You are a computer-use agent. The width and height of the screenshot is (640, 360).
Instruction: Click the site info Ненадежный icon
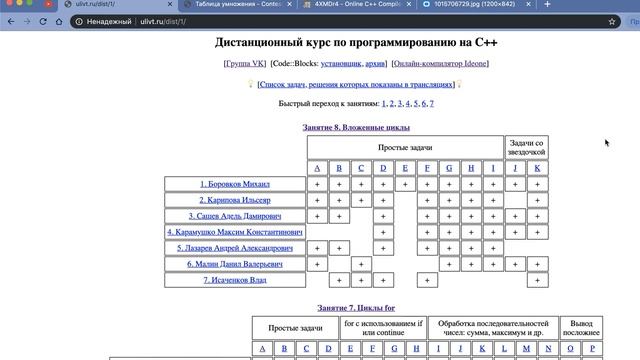point(79,22)
